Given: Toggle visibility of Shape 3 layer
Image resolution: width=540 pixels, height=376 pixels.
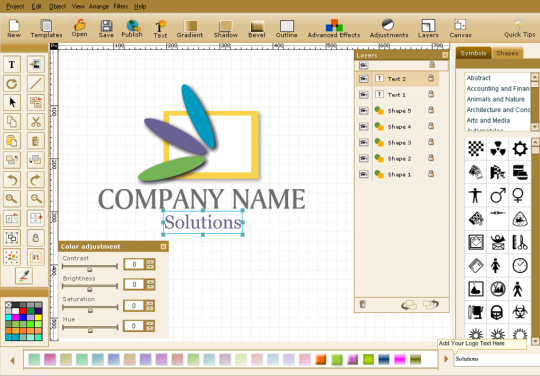Looking at the screenshot, I should 364,142.
